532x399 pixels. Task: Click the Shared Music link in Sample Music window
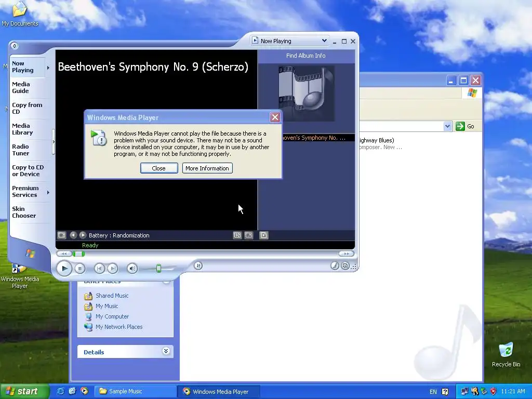[112, 296]
